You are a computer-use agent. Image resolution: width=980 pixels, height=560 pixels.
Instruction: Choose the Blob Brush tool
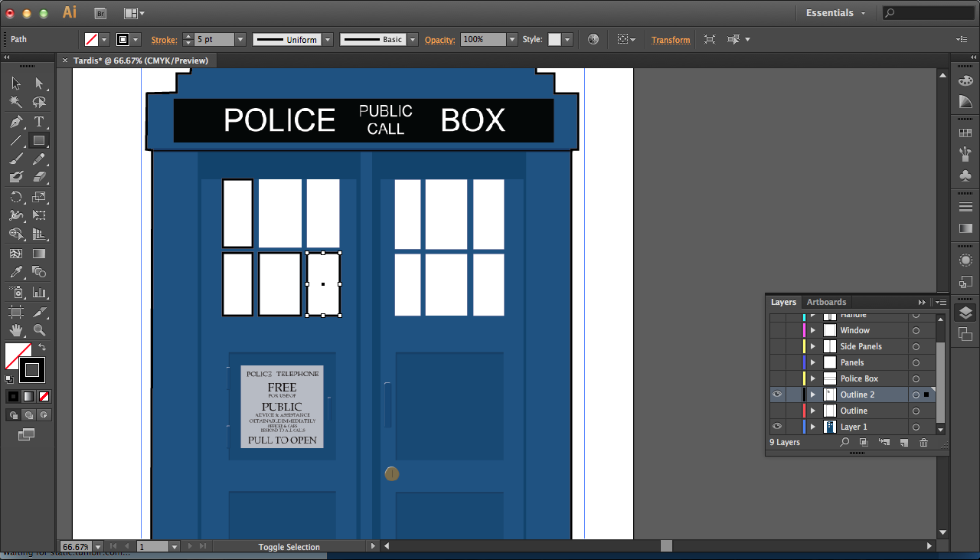tap(16, 177)
